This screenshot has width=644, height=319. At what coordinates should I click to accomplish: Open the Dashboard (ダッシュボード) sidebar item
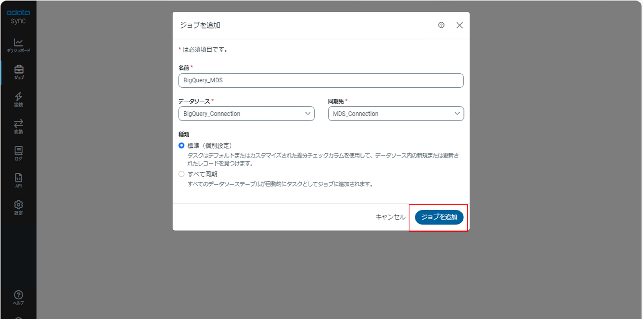[x=18, y=45]
